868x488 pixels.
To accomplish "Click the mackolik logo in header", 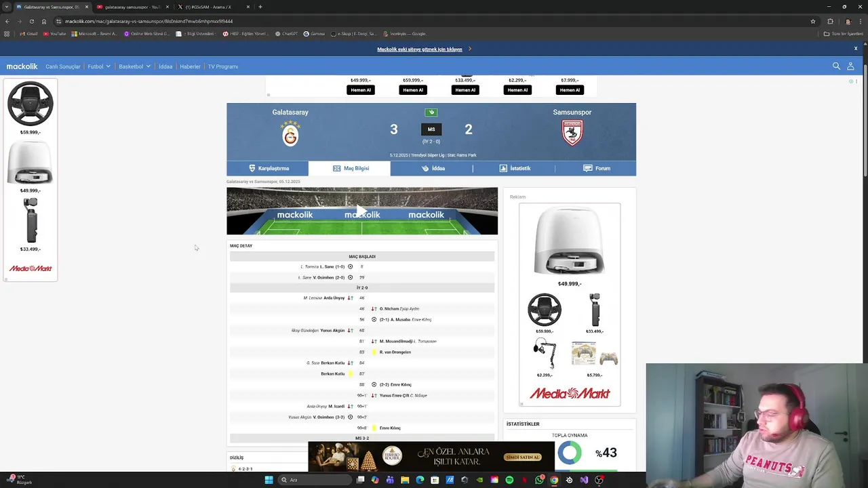I will click(22, 66).
